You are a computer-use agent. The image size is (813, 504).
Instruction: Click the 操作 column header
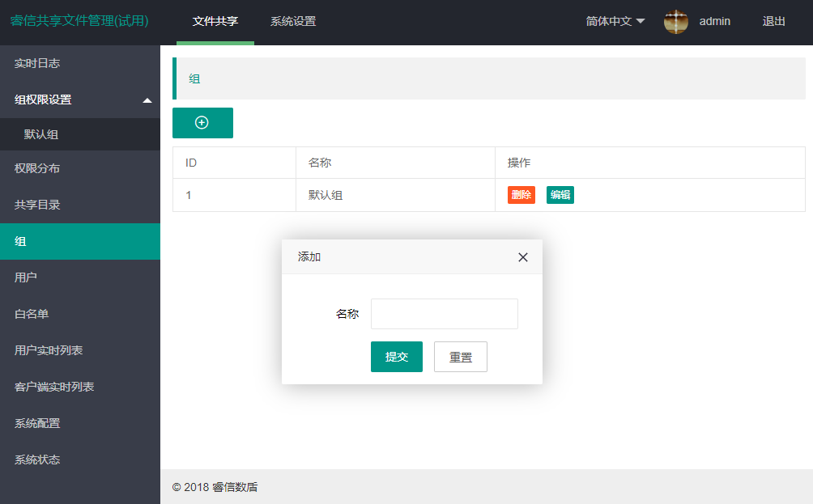(x=650, y=163)
